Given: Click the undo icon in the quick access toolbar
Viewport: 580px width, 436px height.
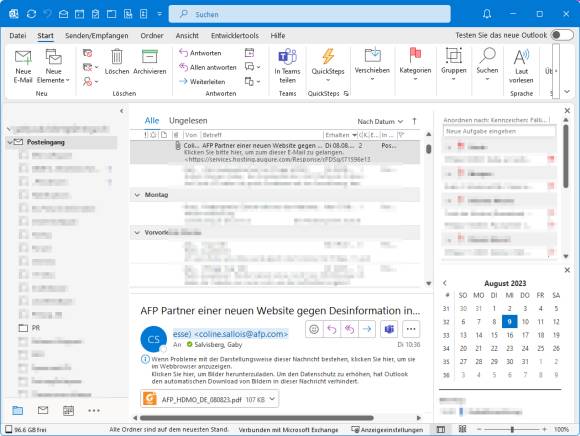Looking at the screenshot, I should click(x=47, y=14).
